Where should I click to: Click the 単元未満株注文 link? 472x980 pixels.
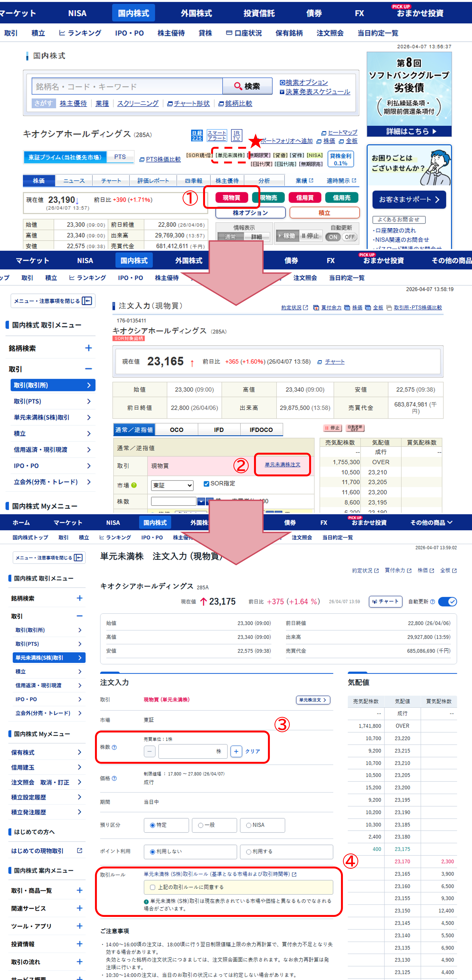click(x=282, y=465)
